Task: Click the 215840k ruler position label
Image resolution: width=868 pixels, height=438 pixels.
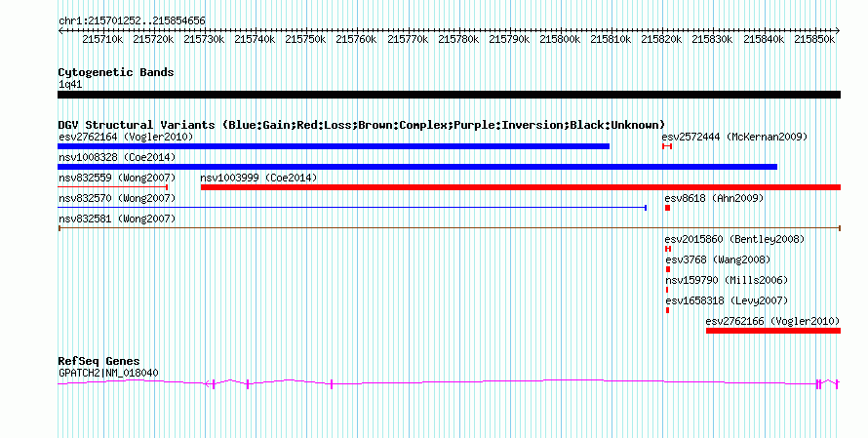Action: [x=764, y=39]
